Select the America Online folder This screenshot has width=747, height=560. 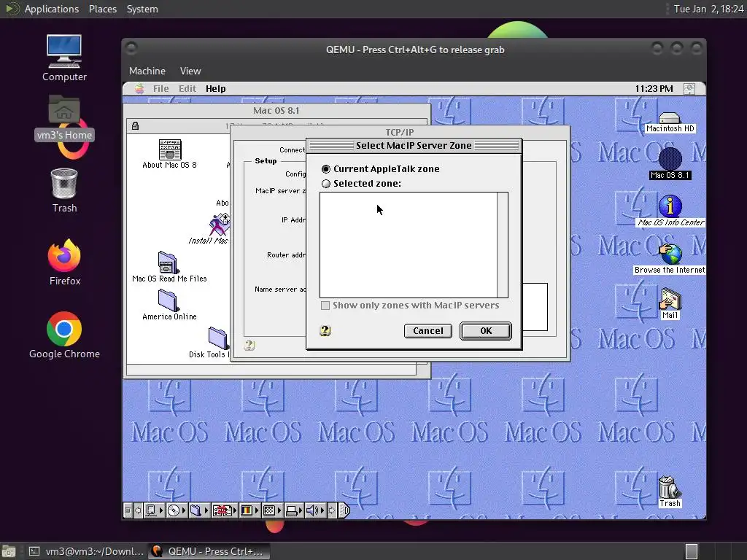169,305
